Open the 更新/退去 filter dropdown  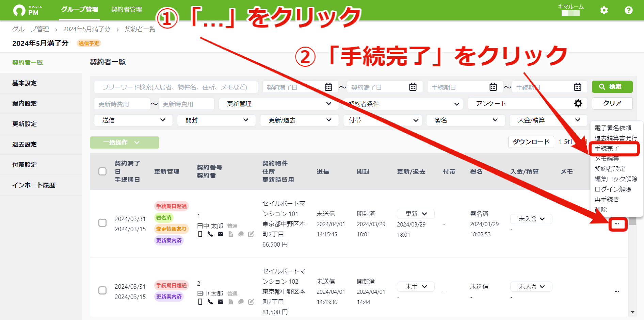[300, 120]
